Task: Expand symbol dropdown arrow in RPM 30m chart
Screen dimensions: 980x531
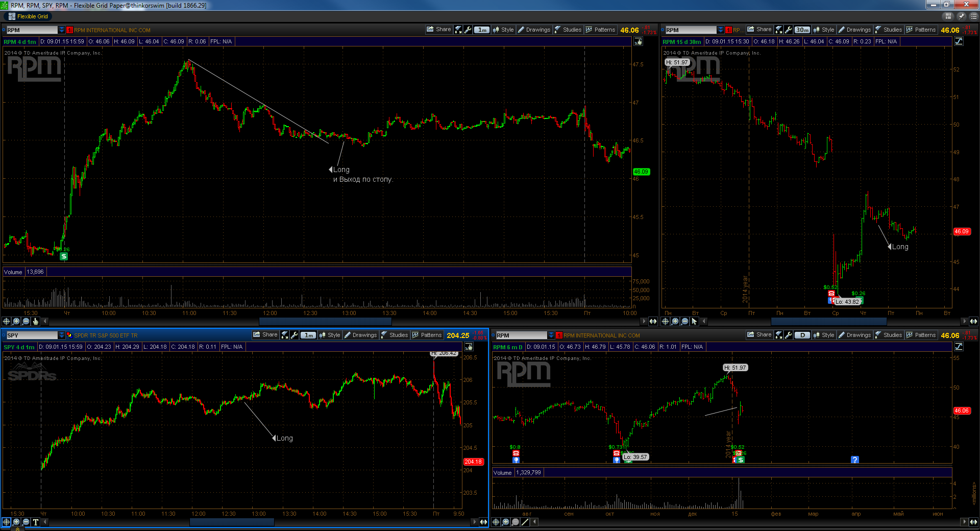Action: coord(720,30)
